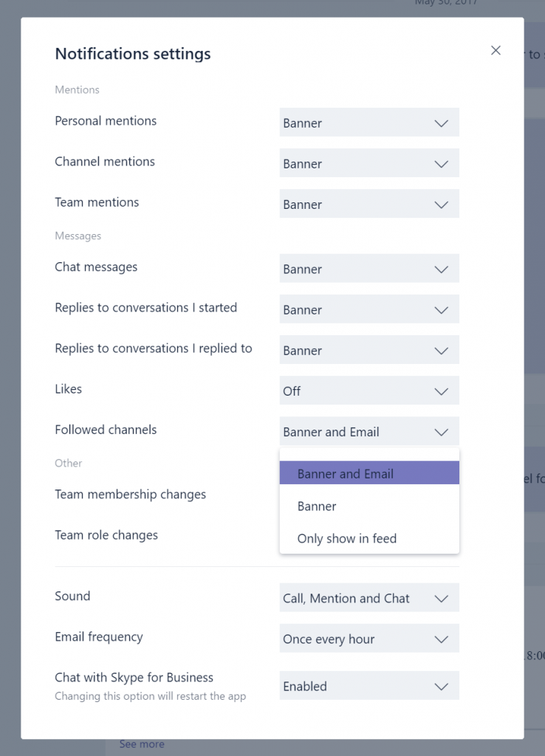
Task: Click the Sound dropdown chevron arrow
Action: coord(441,599)
